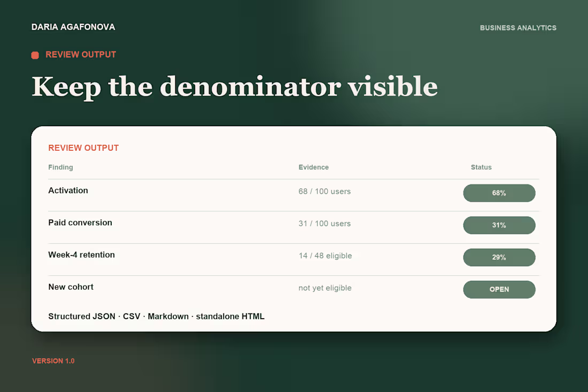The width and height of the screenshot is (588, 392).
Task: Click the VERSION 1.0 footer text
Action: pos(53,361)
